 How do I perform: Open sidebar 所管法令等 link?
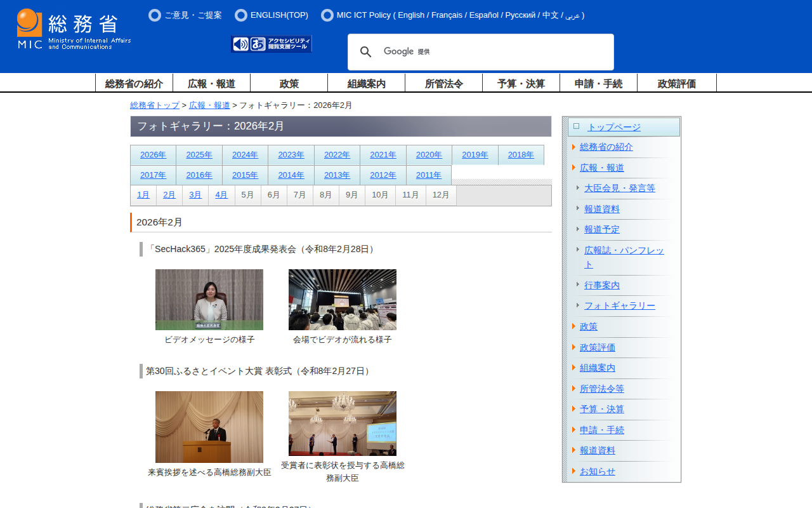(x=602, y=389)
